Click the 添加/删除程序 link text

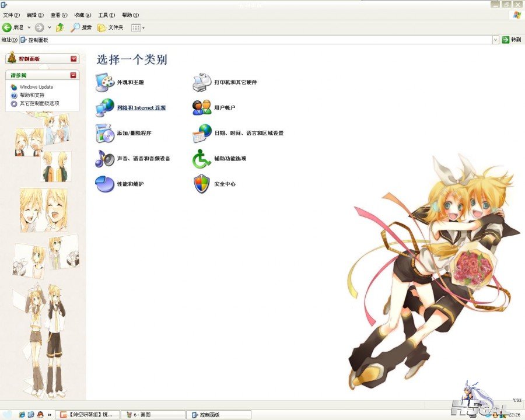134,133
